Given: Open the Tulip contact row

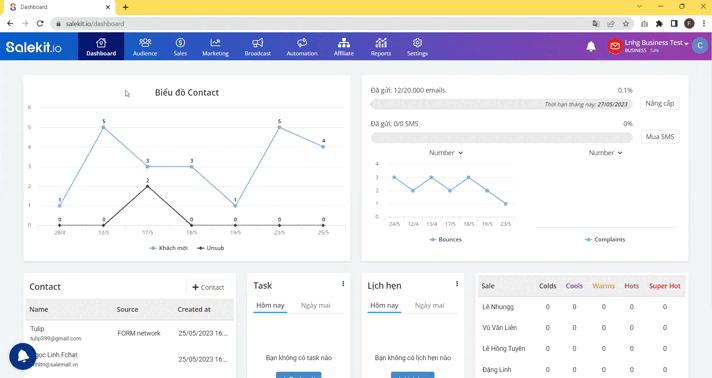Looking at the screenshot, I should [x=130, y=333].
